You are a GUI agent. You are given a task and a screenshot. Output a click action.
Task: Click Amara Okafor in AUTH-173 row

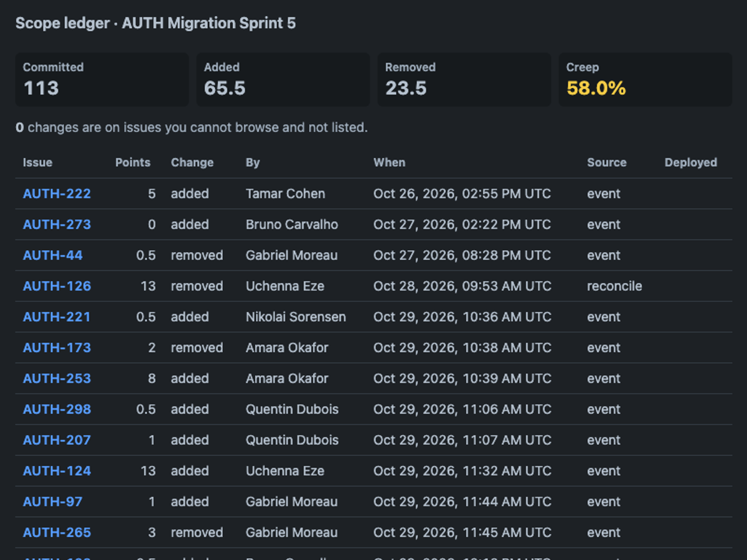[287, 348]
